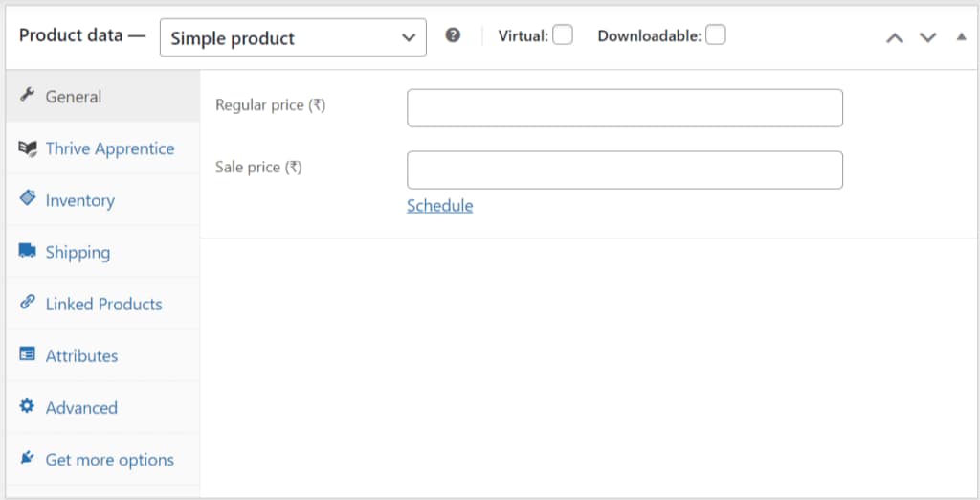This screenshot has width=980, height=500.
Task: Enable the Virtual checkbox
Action: (x=563, y=35)
